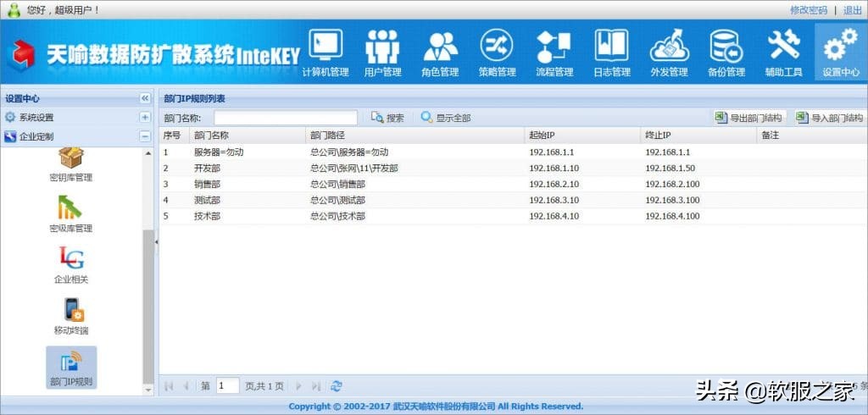This screenshot has width=868, height=415.
Task: Open 计算机管理 (Computer Management) module
Action: pyautogui.click(x=325, y=53)
